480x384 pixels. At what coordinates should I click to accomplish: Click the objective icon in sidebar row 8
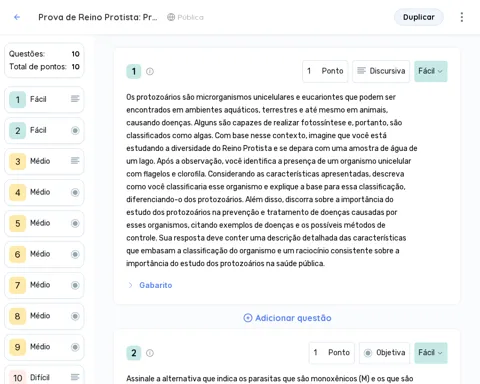click(x=75, y=316)
